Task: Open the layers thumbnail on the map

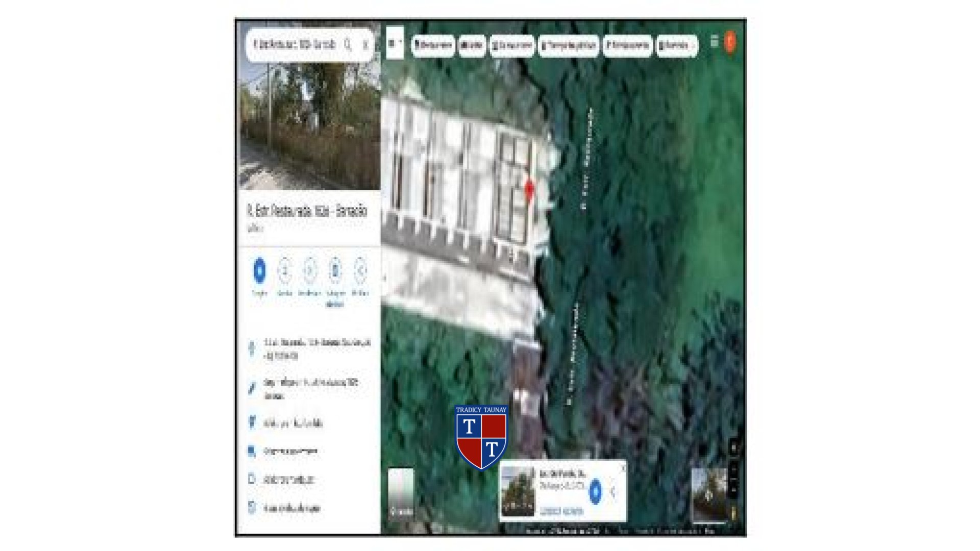Action: (401, 493)
